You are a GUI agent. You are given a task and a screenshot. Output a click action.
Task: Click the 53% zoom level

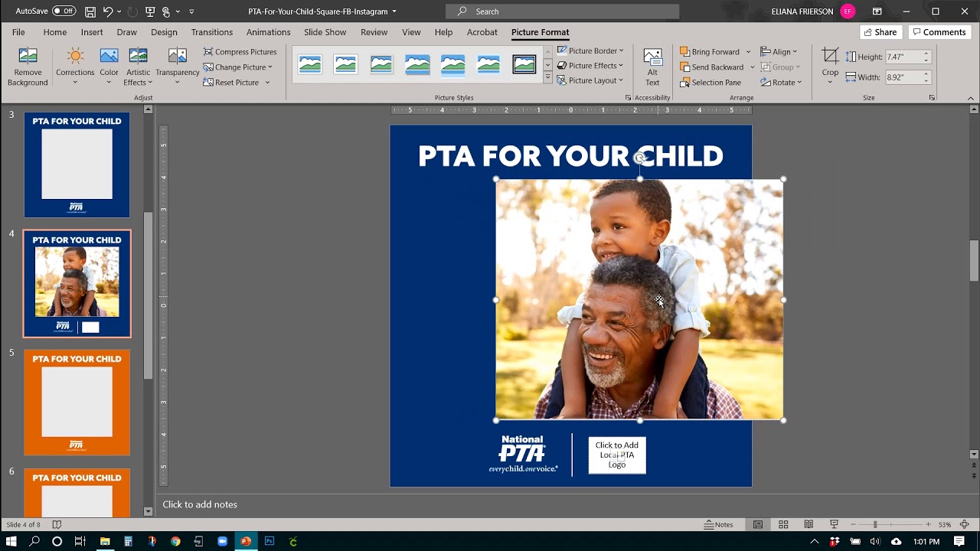coord(945,524)
